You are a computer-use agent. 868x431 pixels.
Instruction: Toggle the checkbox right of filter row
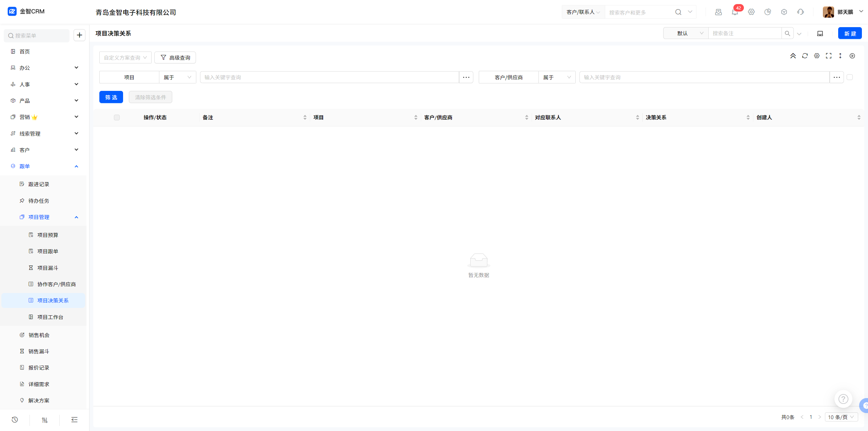point(849,77)
